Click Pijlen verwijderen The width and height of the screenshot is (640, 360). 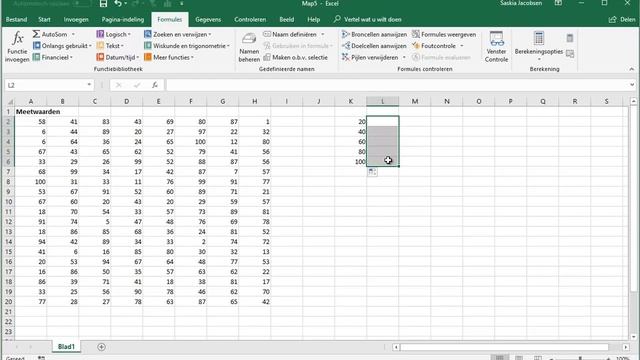click(370, 57)
